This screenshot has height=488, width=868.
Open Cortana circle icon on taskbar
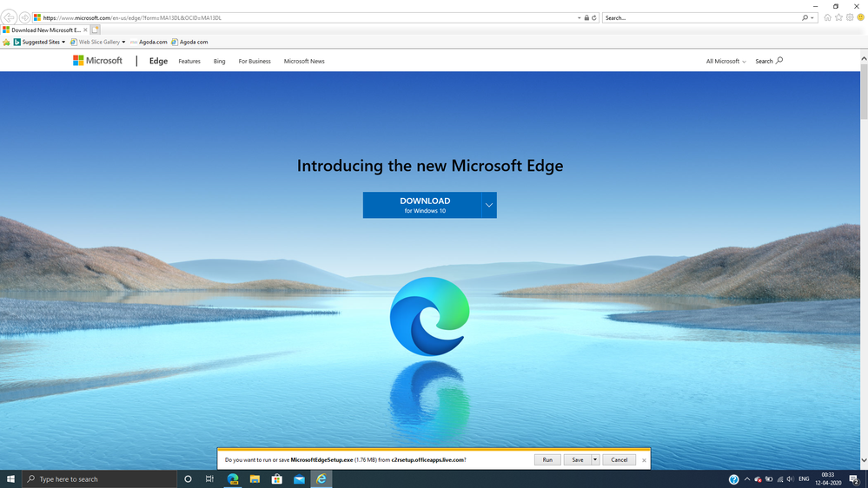(188, 479)
